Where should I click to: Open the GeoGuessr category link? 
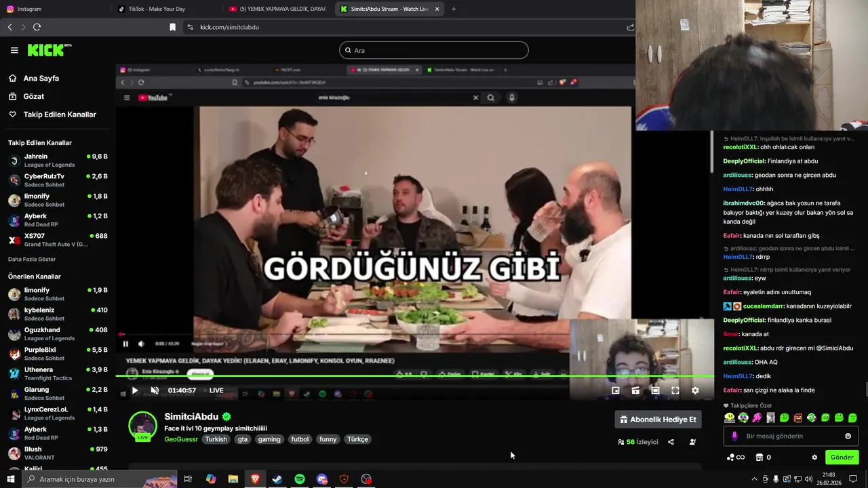pos(181,439)
